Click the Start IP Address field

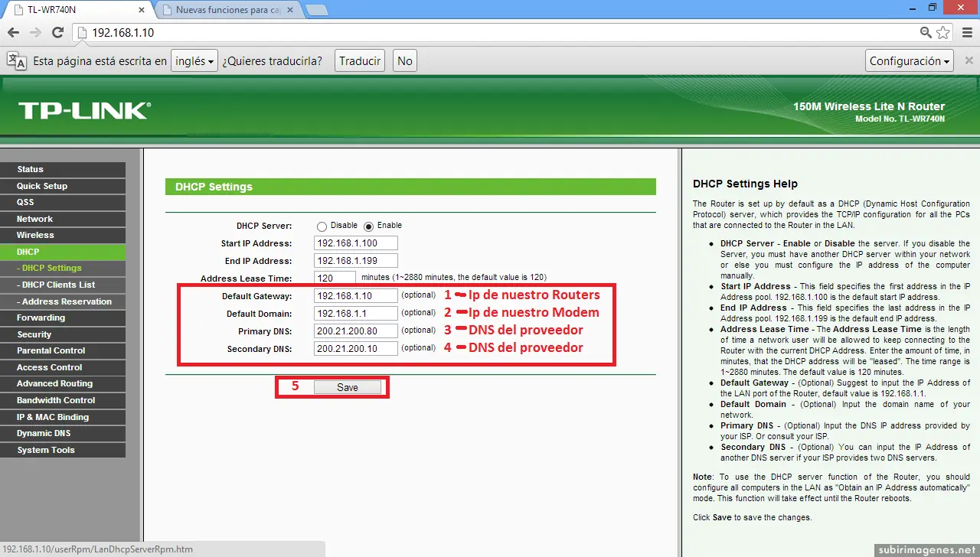click(x=356, y=243)
